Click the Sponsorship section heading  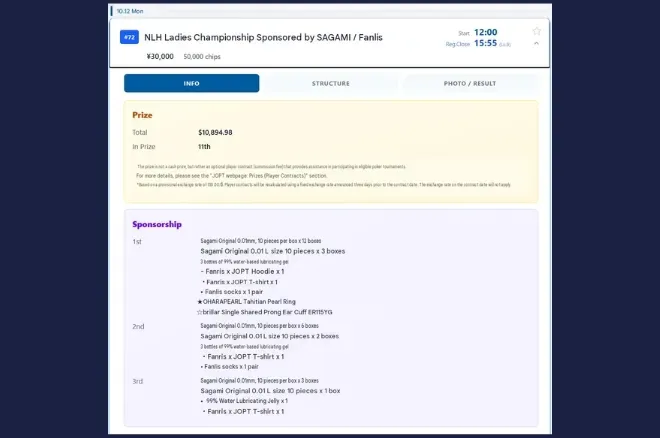[157, 224]
